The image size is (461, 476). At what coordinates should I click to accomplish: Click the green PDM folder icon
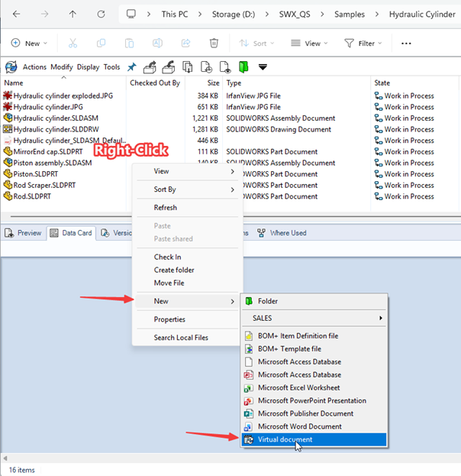coord(243,67)
